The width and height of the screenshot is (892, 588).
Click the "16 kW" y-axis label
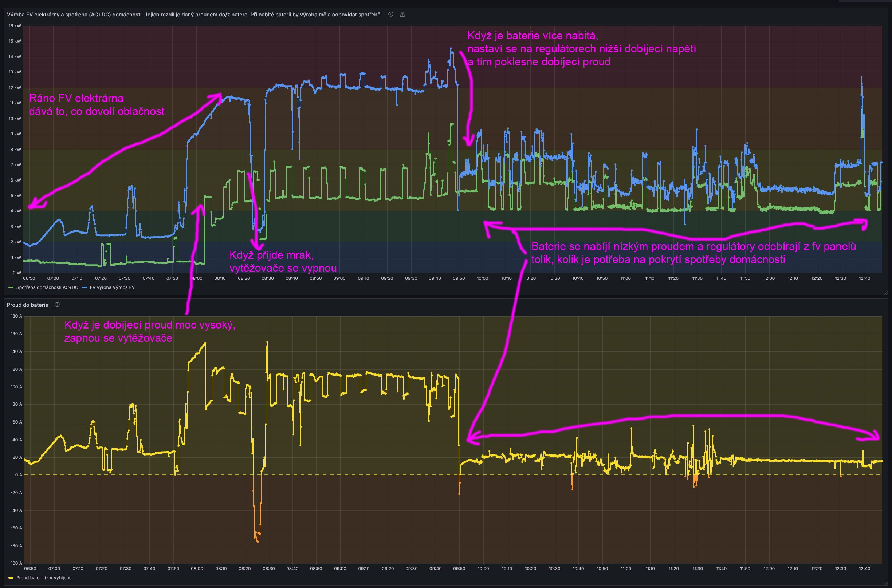[15, 26]
